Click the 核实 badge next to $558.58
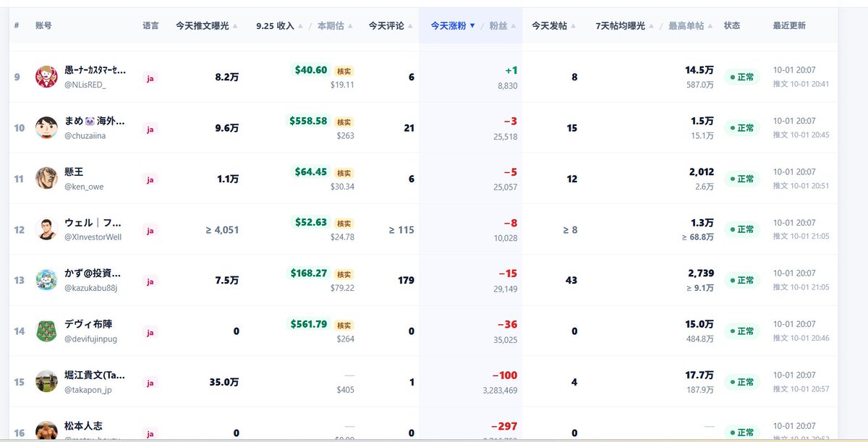 point(344,122)
